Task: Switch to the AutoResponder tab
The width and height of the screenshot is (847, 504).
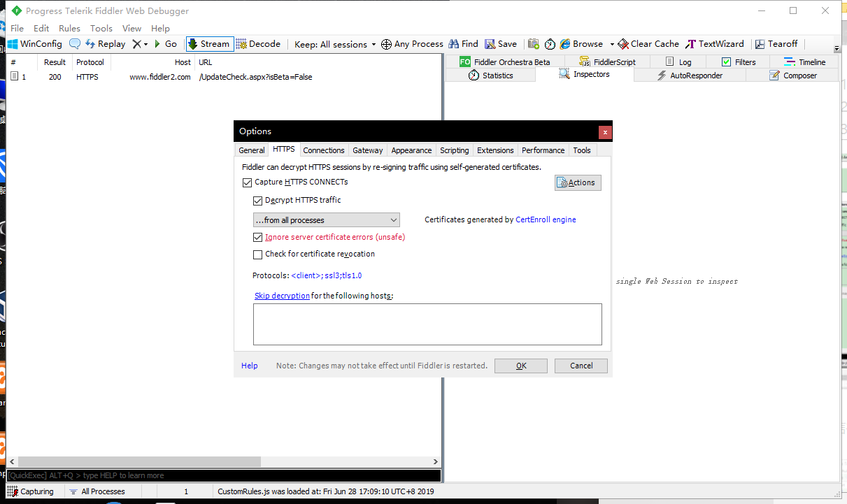Action: pos(690,75)
